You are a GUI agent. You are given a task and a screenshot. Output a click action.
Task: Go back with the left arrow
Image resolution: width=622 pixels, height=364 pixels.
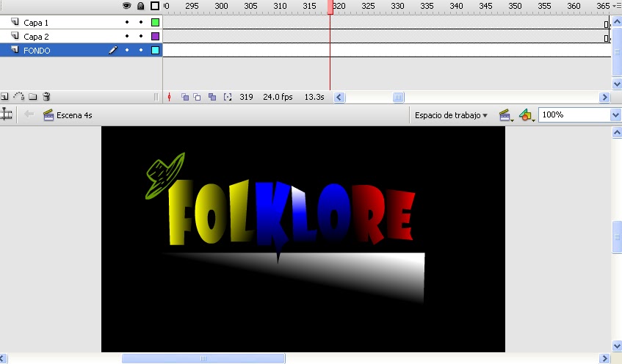(29, 114)
